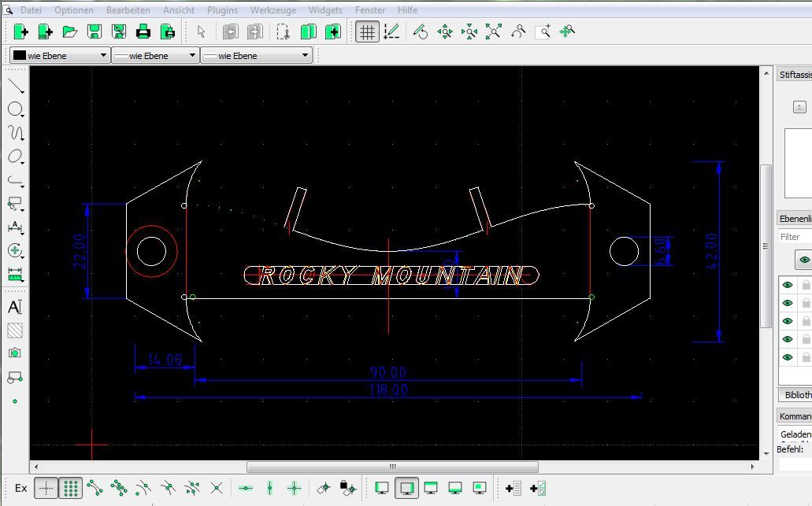The width and height of the screenshot is (812, 506).
Task: Toggle Snap on Grid option
Action: pos(71,488)
